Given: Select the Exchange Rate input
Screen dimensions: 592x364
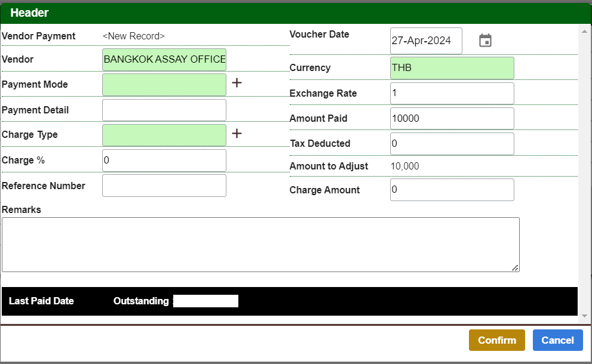Looking at the screenshot, I should point(452,93).
